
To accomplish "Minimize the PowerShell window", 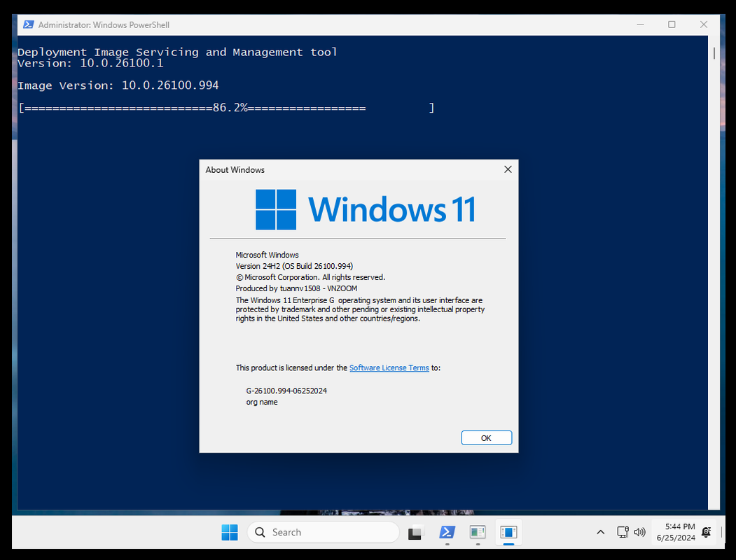I will 640,24.
